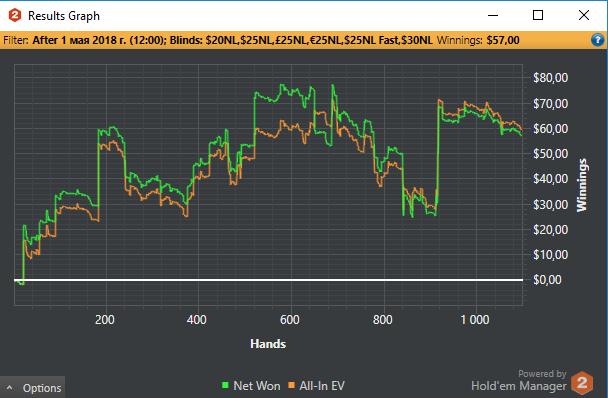Click the Hands axis title

[x=268, y=344]
